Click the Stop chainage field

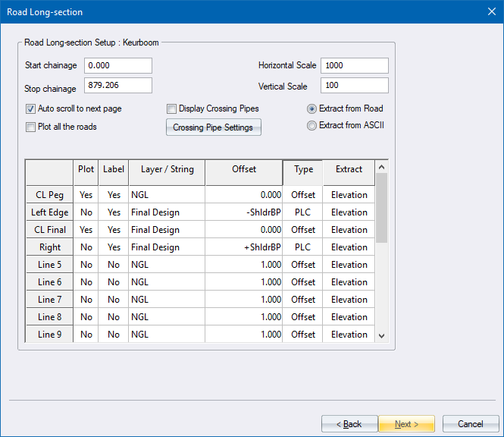pos(118,85)
